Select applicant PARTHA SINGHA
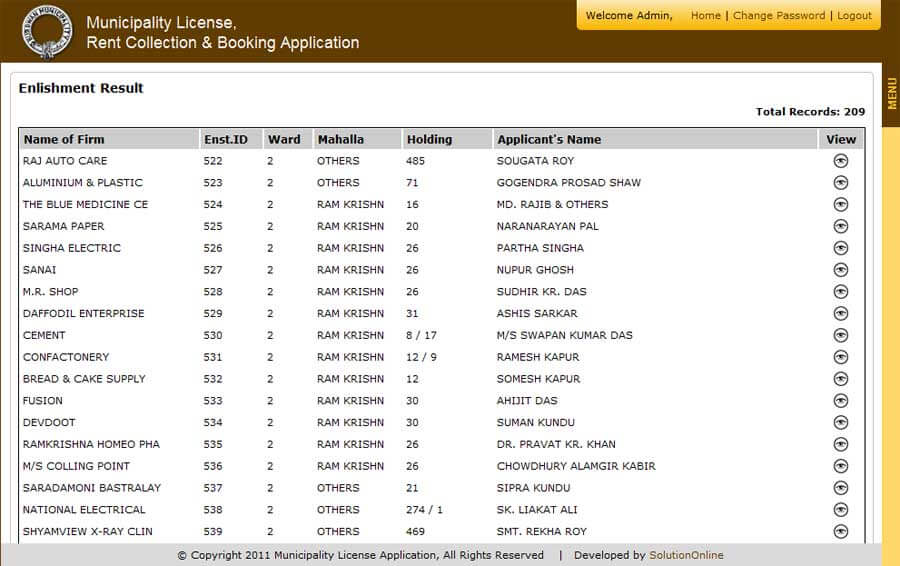900x566 pixels. pos(540,249)
